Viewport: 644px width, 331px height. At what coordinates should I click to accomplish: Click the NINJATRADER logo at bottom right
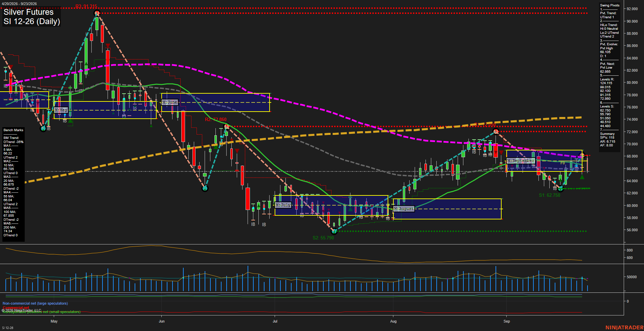tap(624, 328)
